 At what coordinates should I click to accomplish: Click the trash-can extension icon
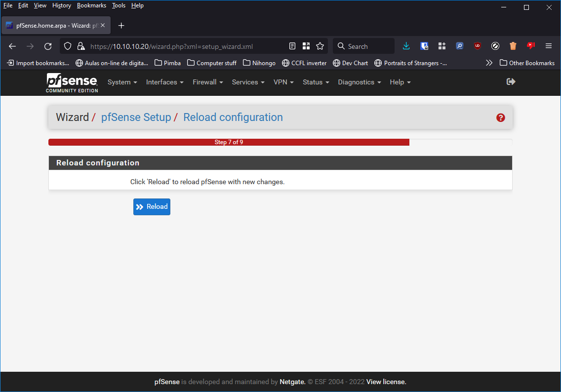(x=513, y=45)
